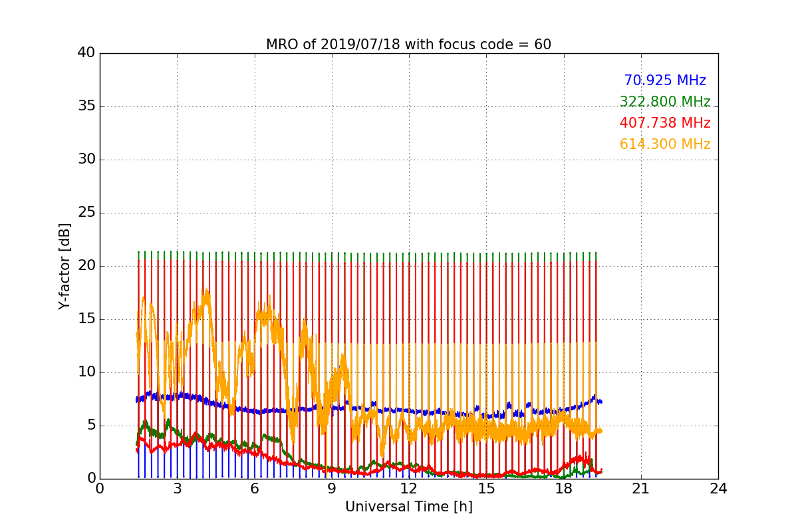Click the Y-factor [dB] axis label

click(64, 266)
